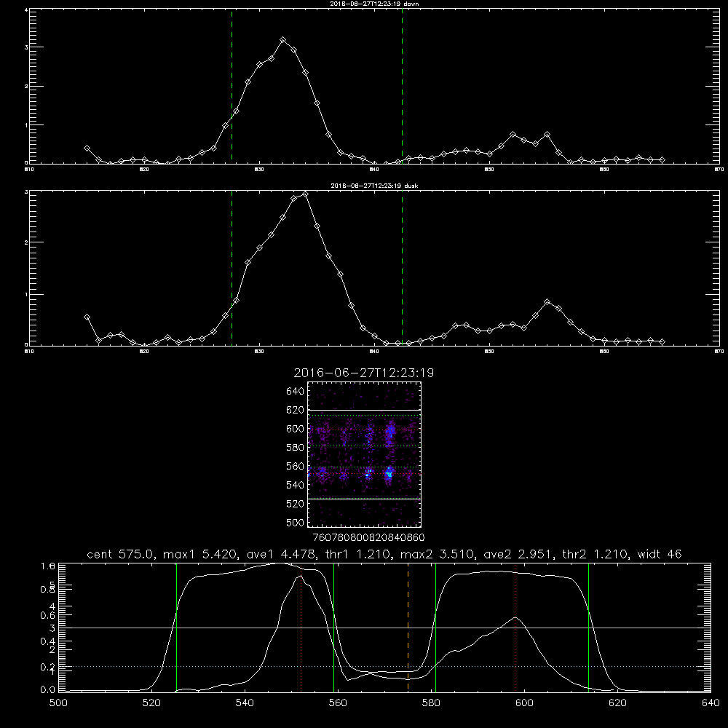Click the timestamp title above the spectral image
Viewport: 728px width, 728px height.
click(363, 373)
